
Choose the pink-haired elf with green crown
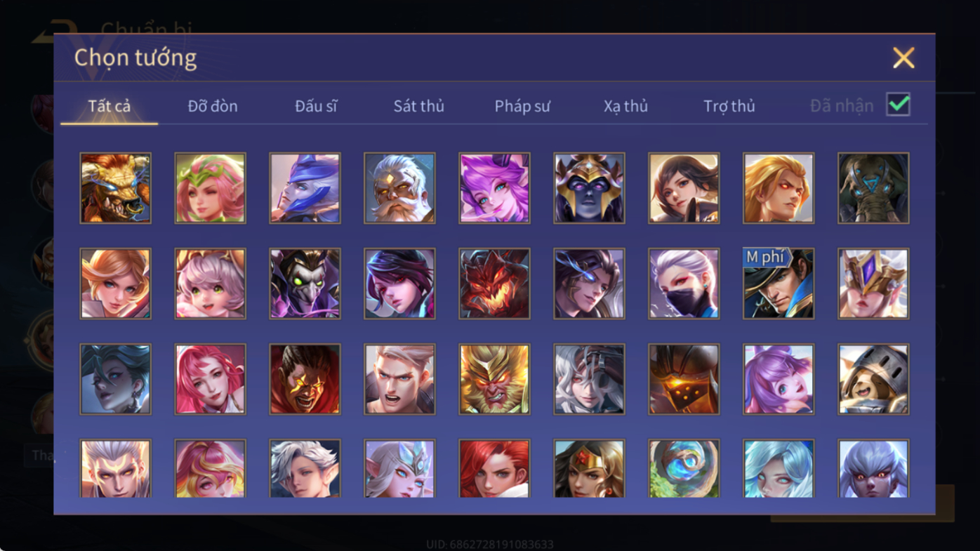tap(210, 188)
